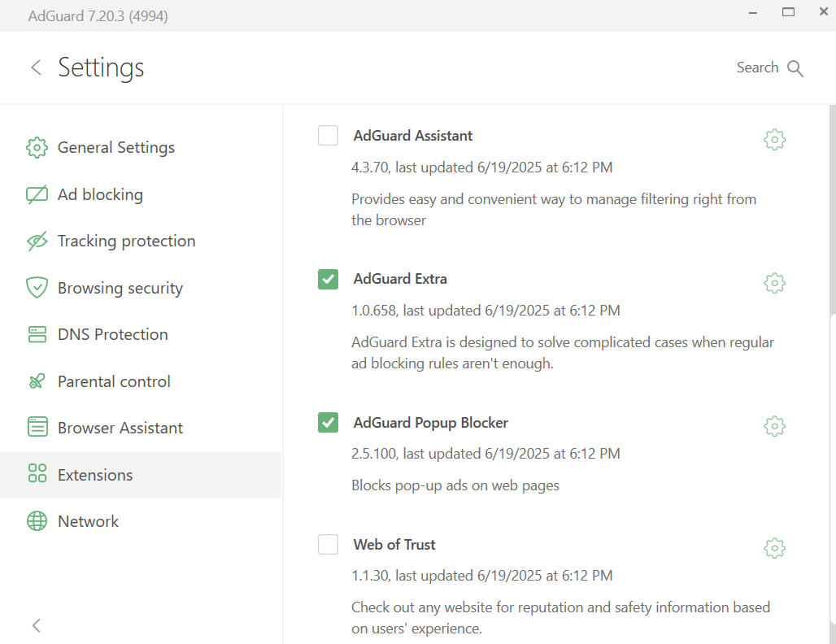Screen dimensions: 836x644
Task: Click the AdGuard Extra extension title
Action: point(400,279)
